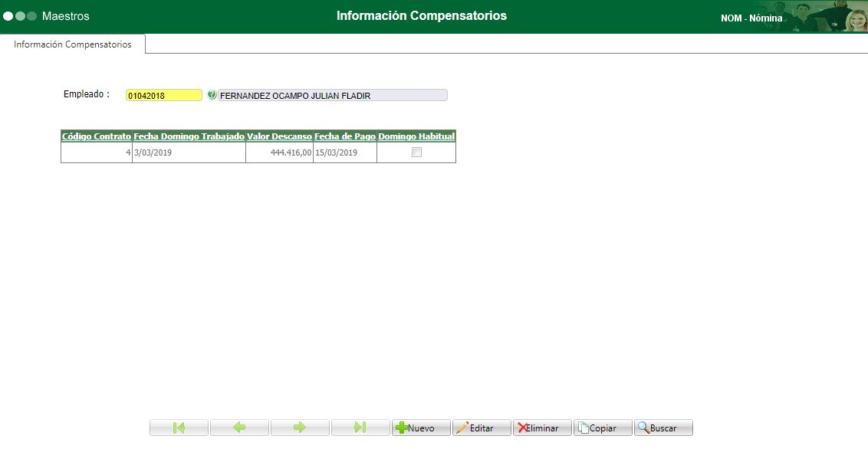The height and width of the screenshot is (449, 868).
Task: Select the 444.416,00 value cell
Action: [280, 152]
